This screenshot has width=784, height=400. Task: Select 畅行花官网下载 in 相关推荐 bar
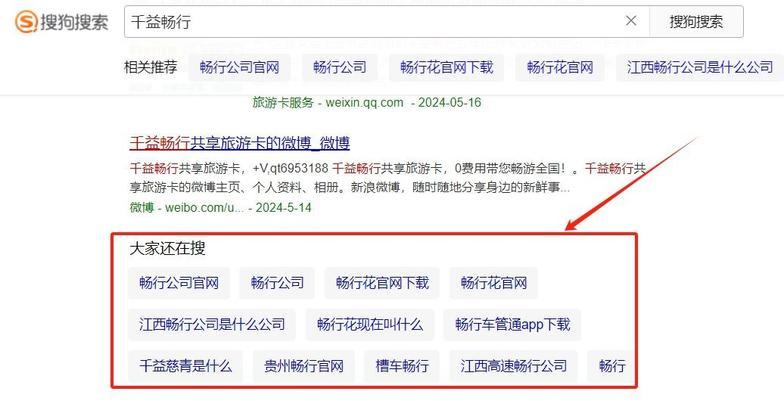click(x=446, y=68)
